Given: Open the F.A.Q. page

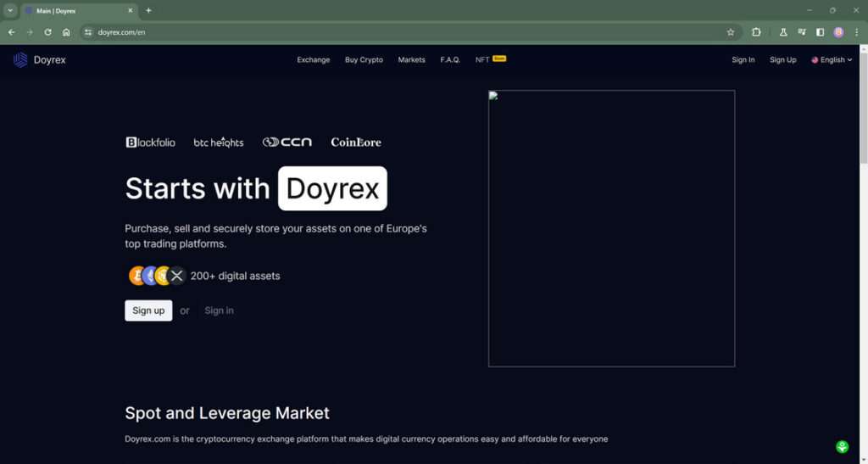Looking at the screenshot, I should [x=450, y=59].
